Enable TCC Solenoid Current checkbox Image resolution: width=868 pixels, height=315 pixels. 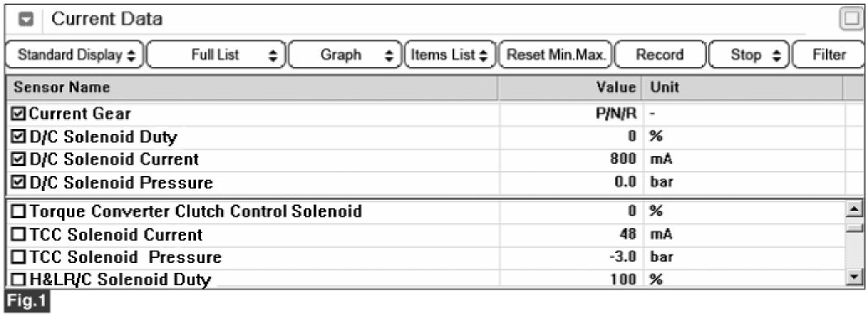pos(19,235)
